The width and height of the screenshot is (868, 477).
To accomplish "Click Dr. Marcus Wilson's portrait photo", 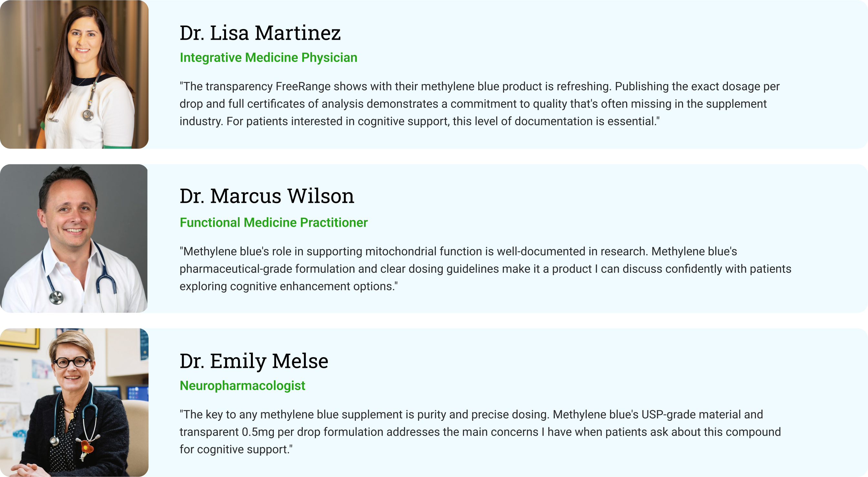I will (74, 238).
